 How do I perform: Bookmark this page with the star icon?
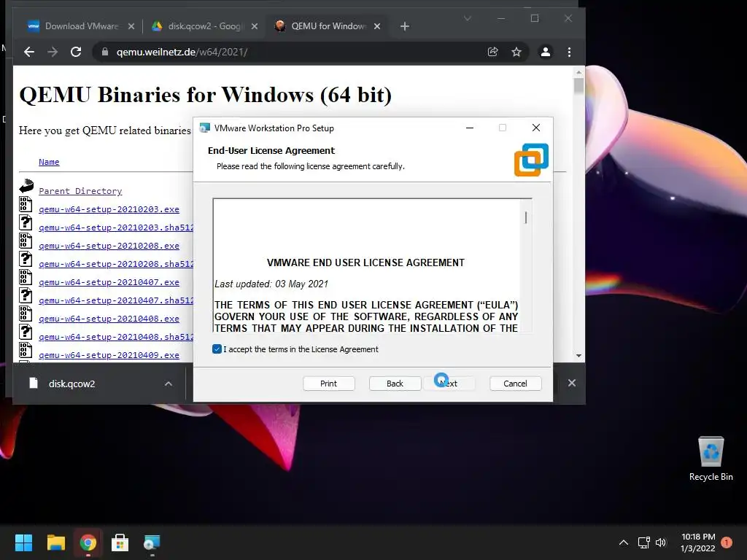click(516, 52)
